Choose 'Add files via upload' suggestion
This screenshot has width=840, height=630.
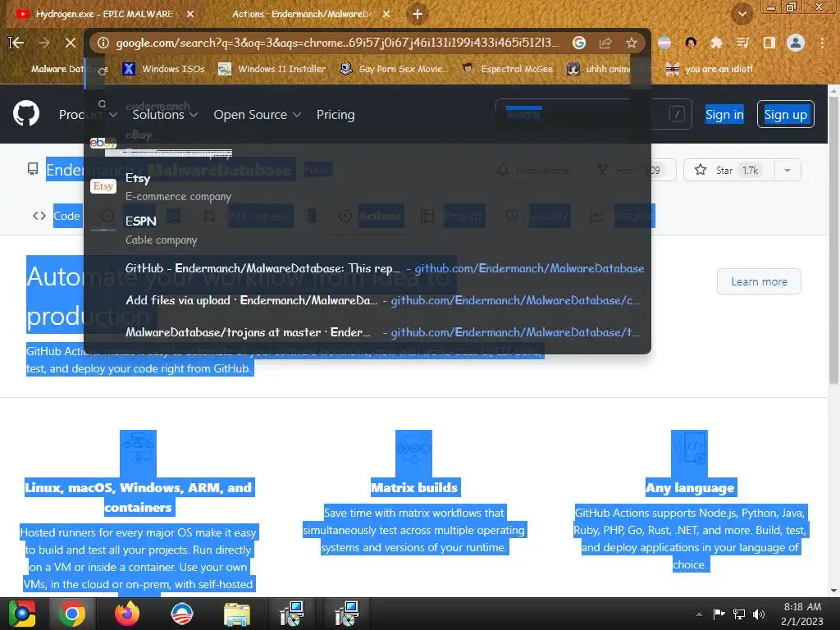[x=367, y=300]
